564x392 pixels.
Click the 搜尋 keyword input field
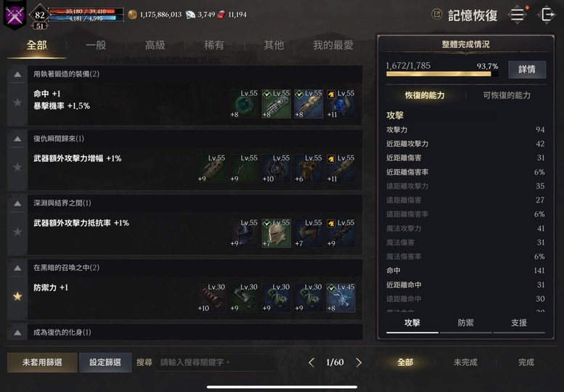click(x=215, y=362)
